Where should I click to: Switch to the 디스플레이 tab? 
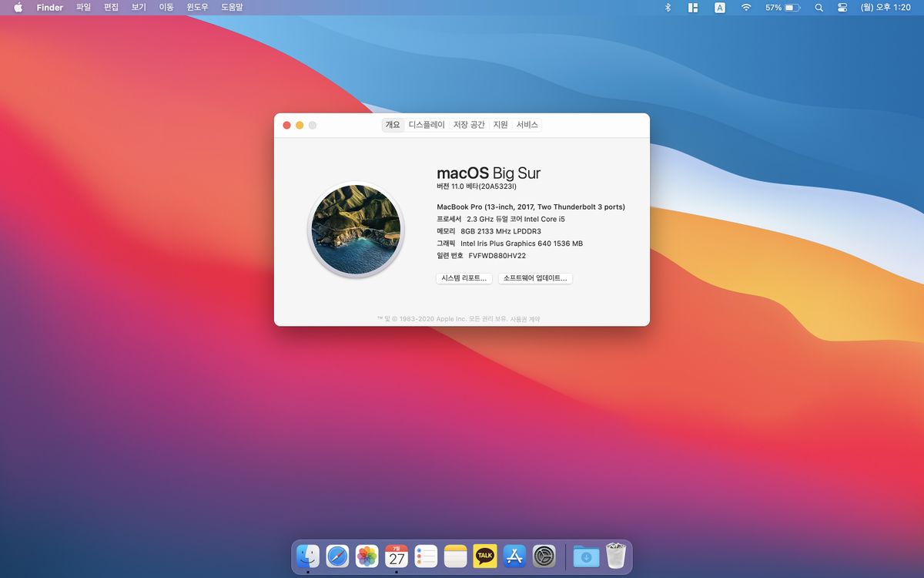(x=427, y=125)
